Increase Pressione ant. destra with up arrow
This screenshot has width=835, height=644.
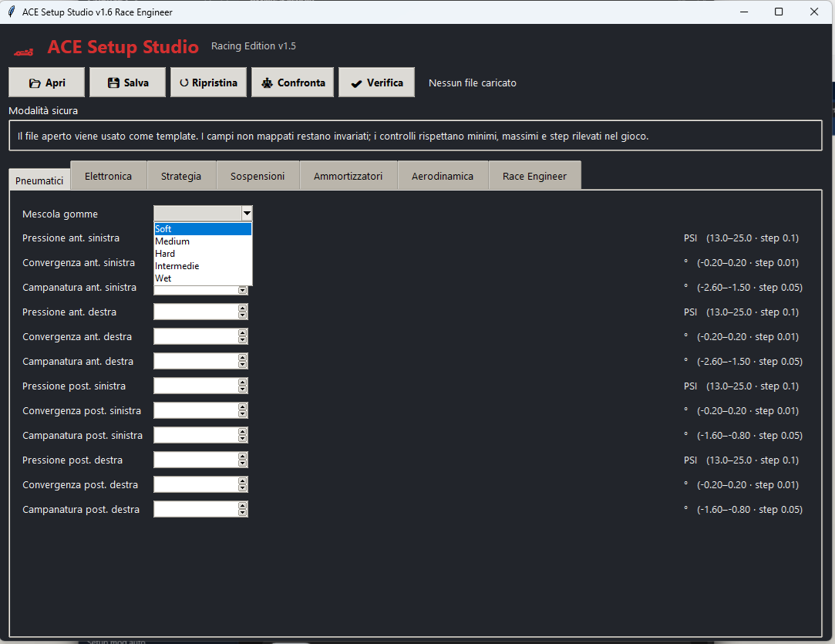pyautogui.click(x=243, y=309)
